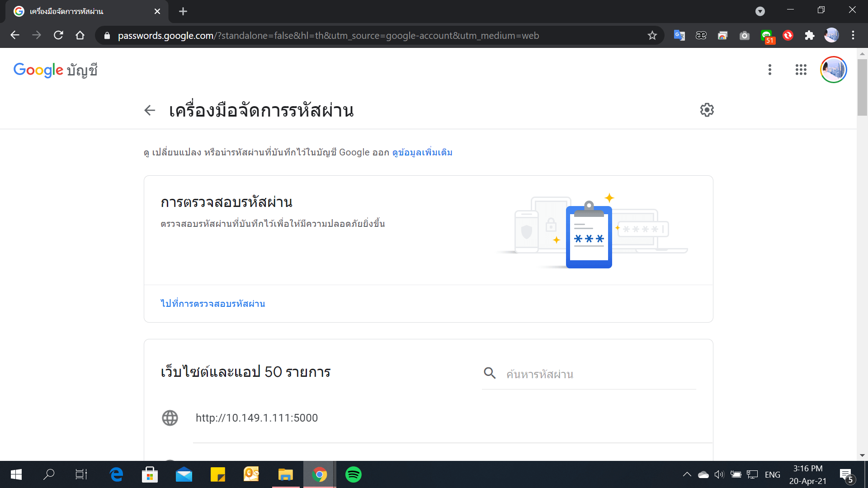Open Outlook from taskbar
This screenshot has width=868, height=488.
(251, 474)
